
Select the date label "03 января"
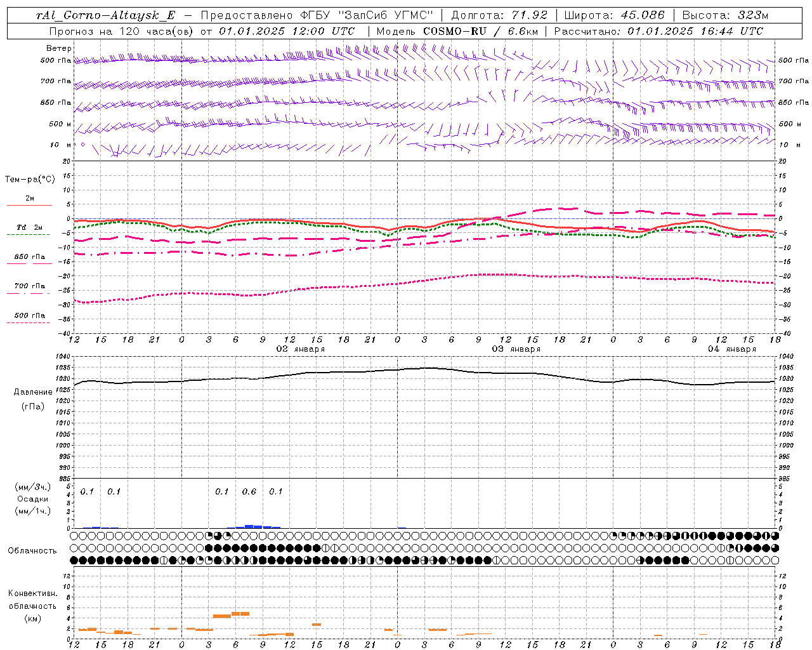point(516,349)
